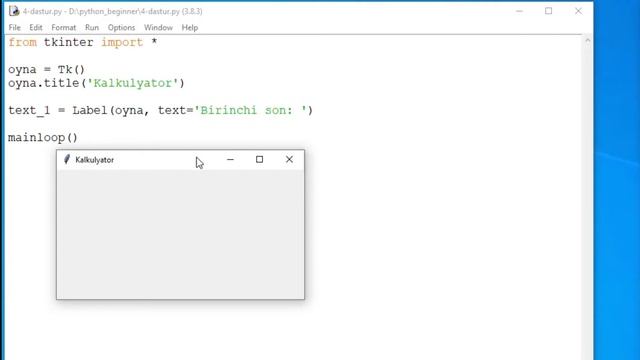
Task: Open the Window menu
Action: pos(158,28)
